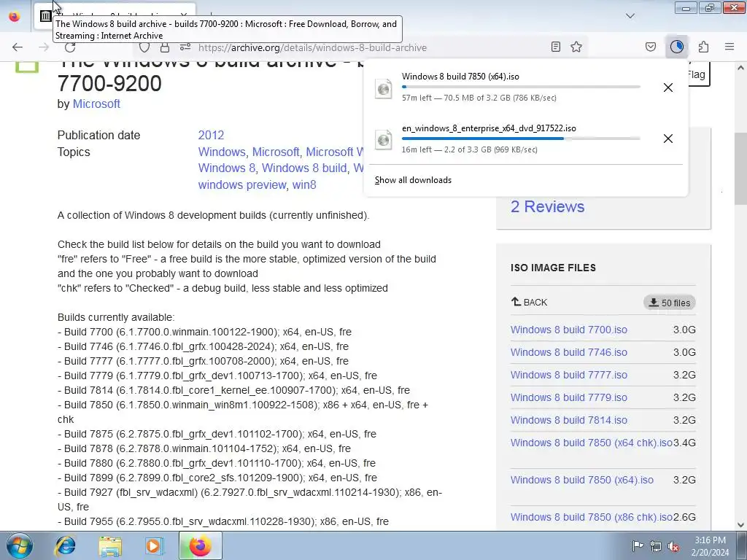Toggle the Firefox downloads panel button
The width and height of the screenshot is (747, 560).
(x=676, y=47)
